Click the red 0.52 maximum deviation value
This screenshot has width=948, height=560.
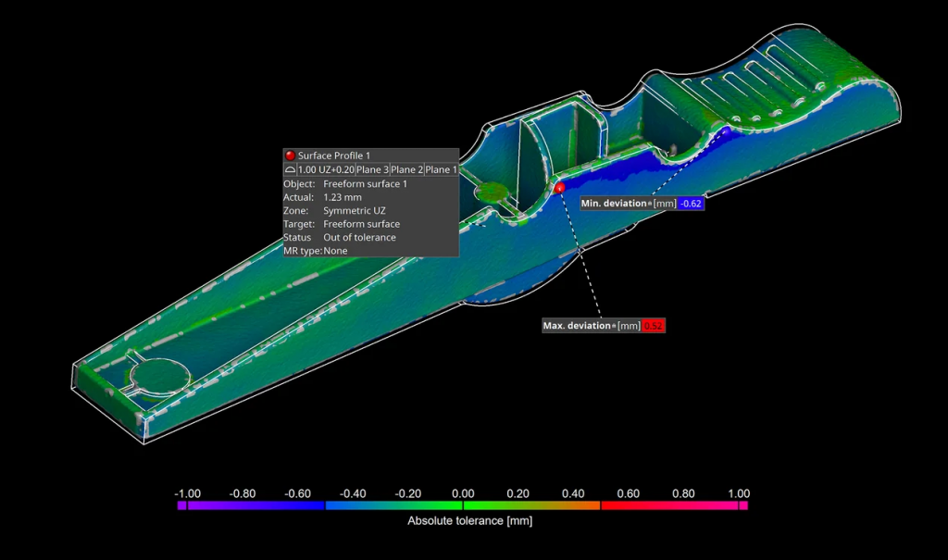pyautogui.click(x=654, y=325)
